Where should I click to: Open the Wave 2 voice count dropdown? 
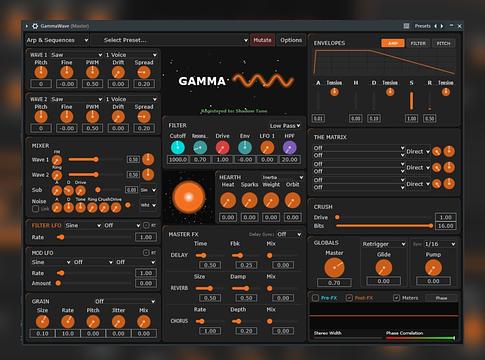point(131,99)
